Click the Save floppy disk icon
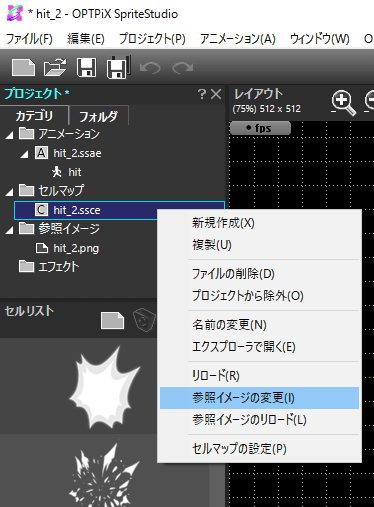Screen dimensions: 374x507 click(87, 68)
